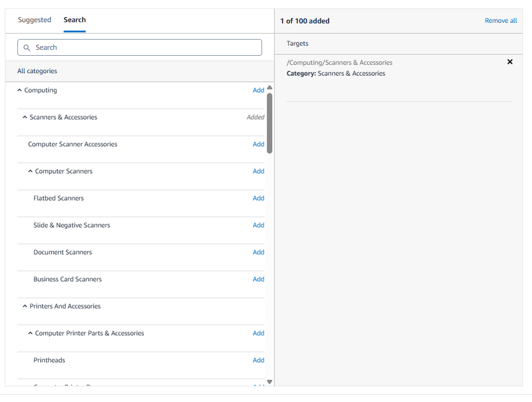Viewport: 532px width, 402px height.
Task: Click the magnifying glass search icon
Action: pyautogui.click(x=27, y=47)
